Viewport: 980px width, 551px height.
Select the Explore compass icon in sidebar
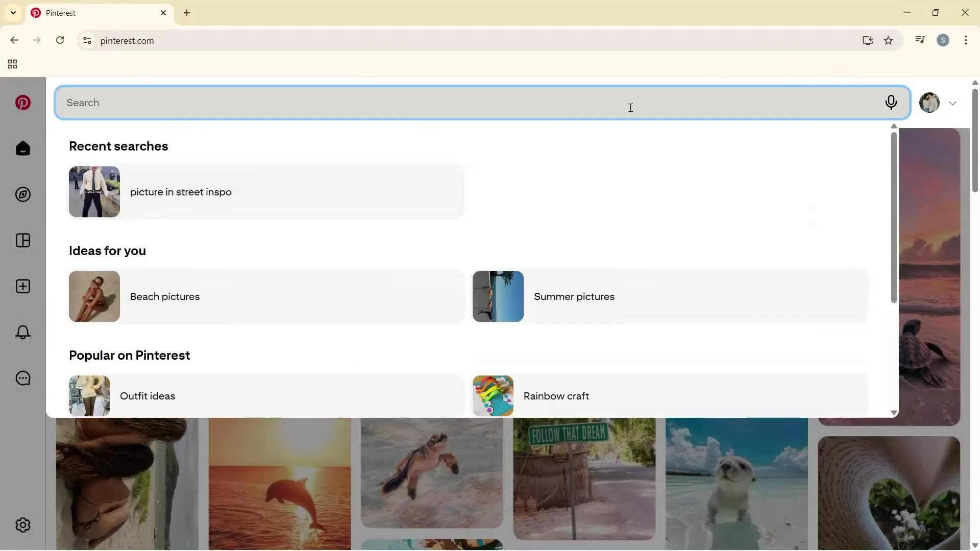tap(22, 194)
